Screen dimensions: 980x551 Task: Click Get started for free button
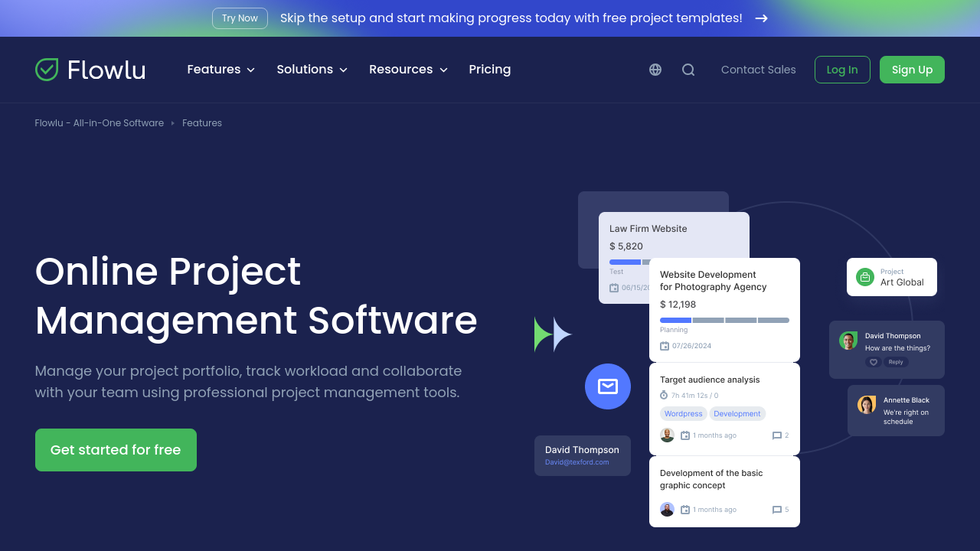(x=116, y=450)
